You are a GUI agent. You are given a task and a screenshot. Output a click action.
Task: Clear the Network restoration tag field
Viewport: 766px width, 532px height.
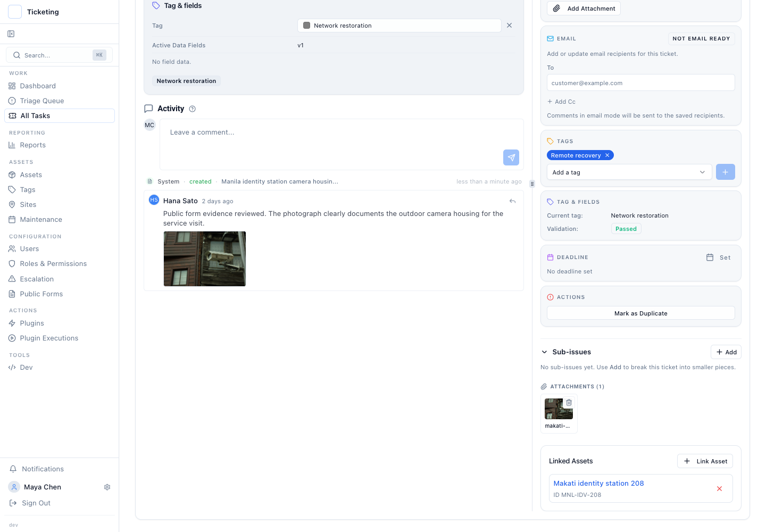point(509,26)
